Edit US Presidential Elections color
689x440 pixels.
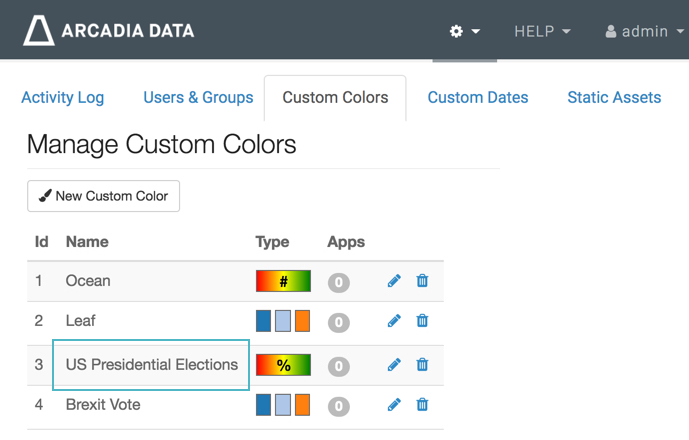(394, 365)
